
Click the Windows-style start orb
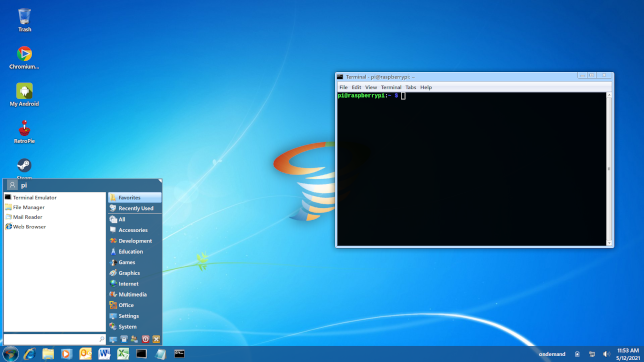pyautogui.click(x=10, y=354)
